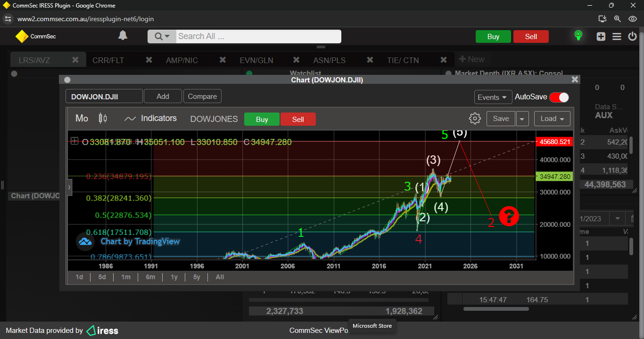Open chart settings gear icon
The image size is (644, 339).
(x=475, y=119)
